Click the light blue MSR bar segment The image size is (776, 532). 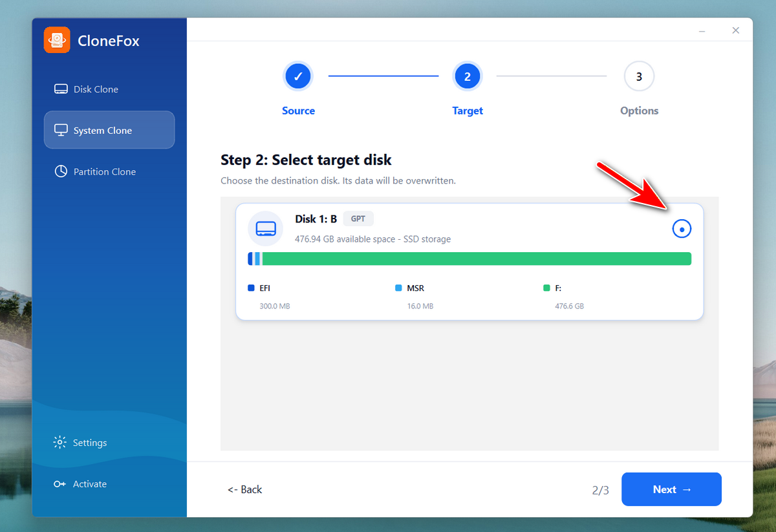pos(257,259)
